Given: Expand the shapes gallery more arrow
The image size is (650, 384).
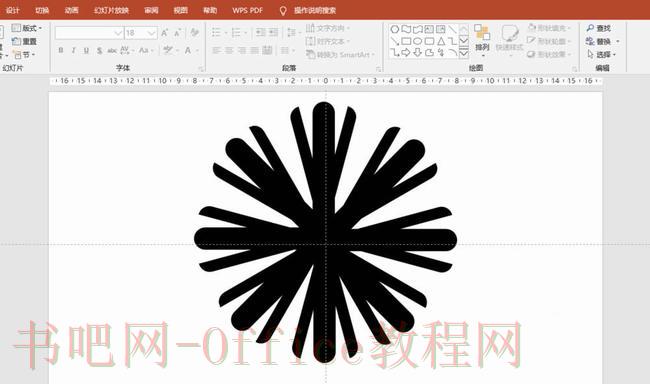Looking at the screenshot, I should pos(464,53).
